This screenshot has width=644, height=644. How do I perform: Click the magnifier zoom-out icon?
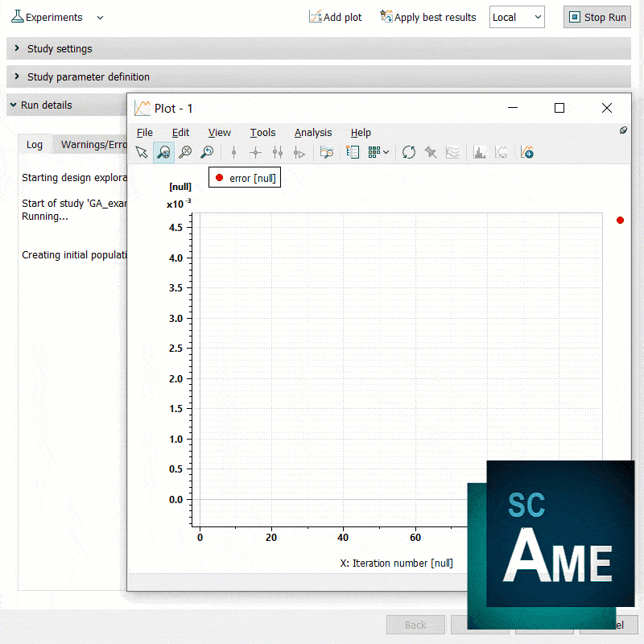(x=185, y=152)
